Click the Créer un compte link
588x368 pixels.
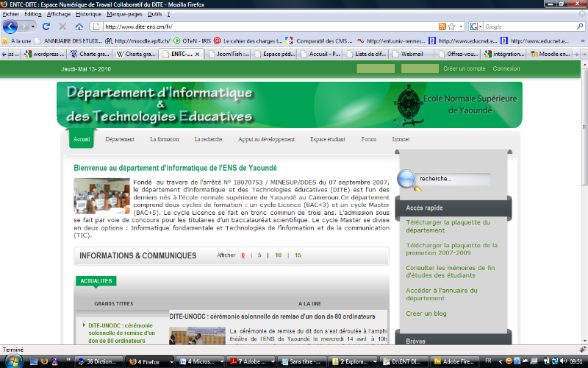[464, 68]
